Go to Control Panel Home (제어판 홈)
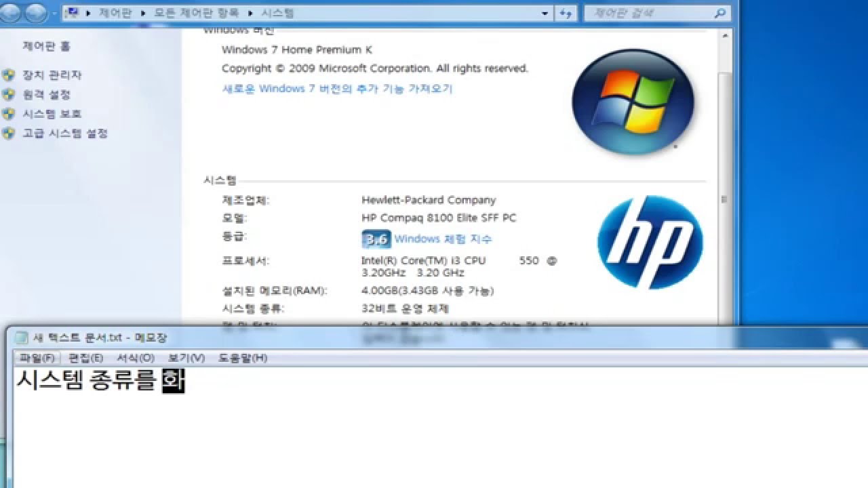The width and height of the screenshot is (868, 488). coord(46,46)
